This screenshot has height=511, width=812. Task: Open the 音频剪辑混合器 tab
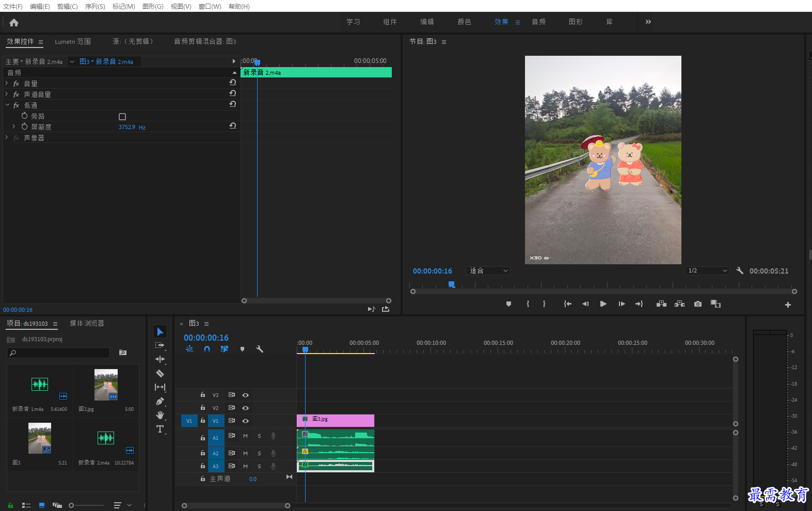click(205, 41)
